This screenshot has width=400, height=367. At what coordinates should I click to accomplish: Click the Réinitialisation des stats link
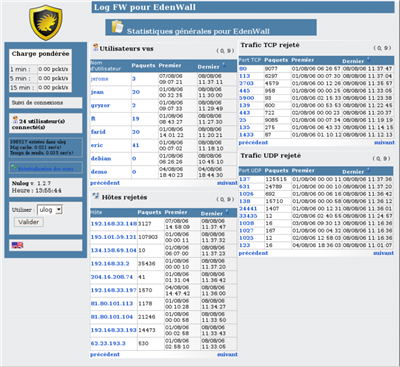[46, 169]
